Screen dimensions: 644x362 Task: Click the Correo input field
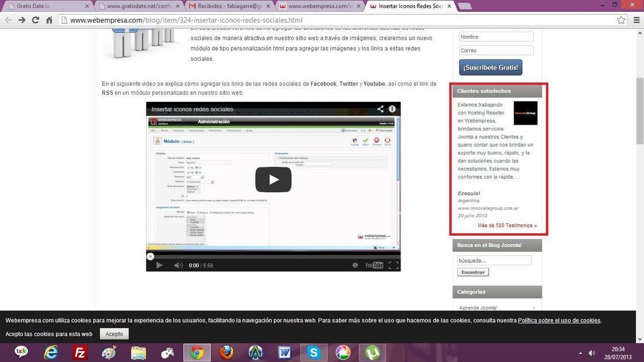[x=496, y=50]
